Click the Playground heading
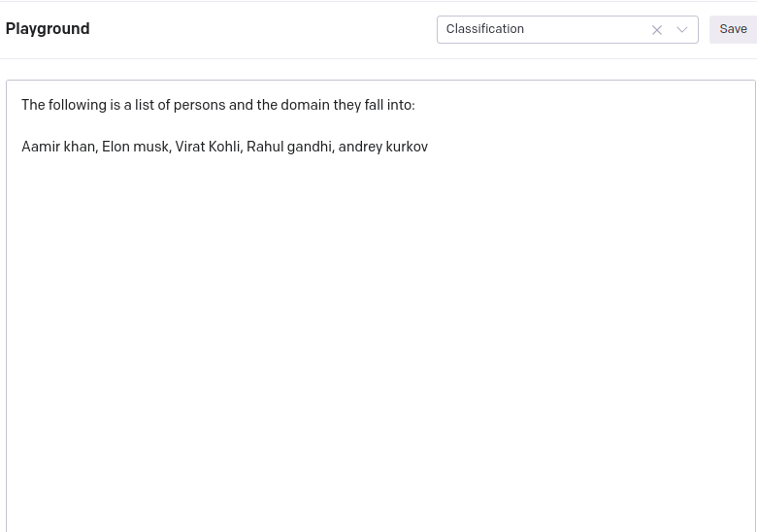 [x=48, y=28]
